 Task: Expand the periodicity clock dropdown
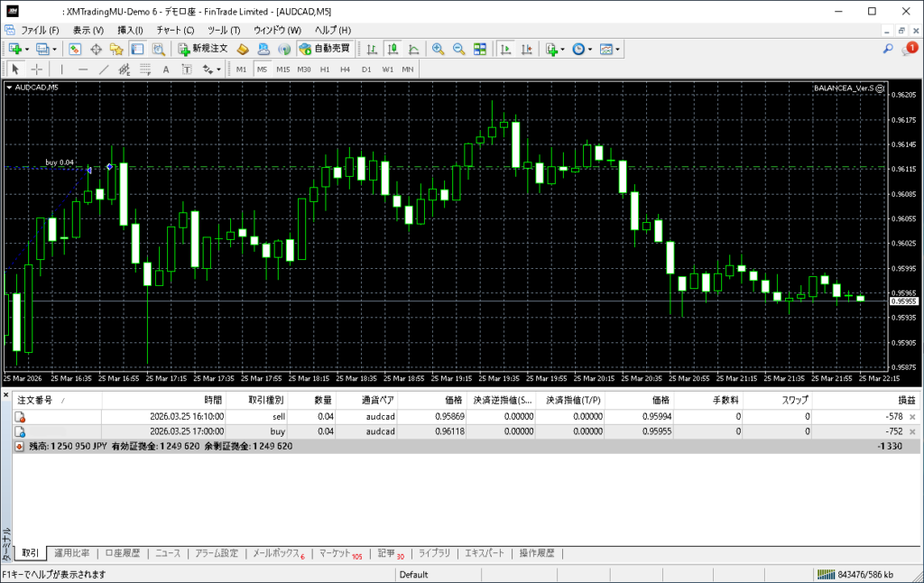click(590, 49)
